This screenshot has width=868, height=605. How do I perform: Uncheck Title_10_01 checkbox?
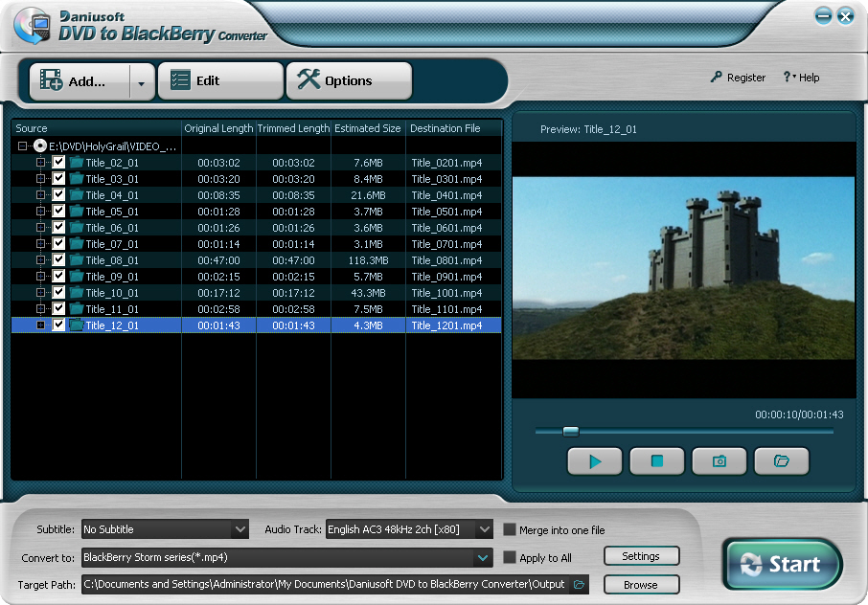(x=58, y=292)
